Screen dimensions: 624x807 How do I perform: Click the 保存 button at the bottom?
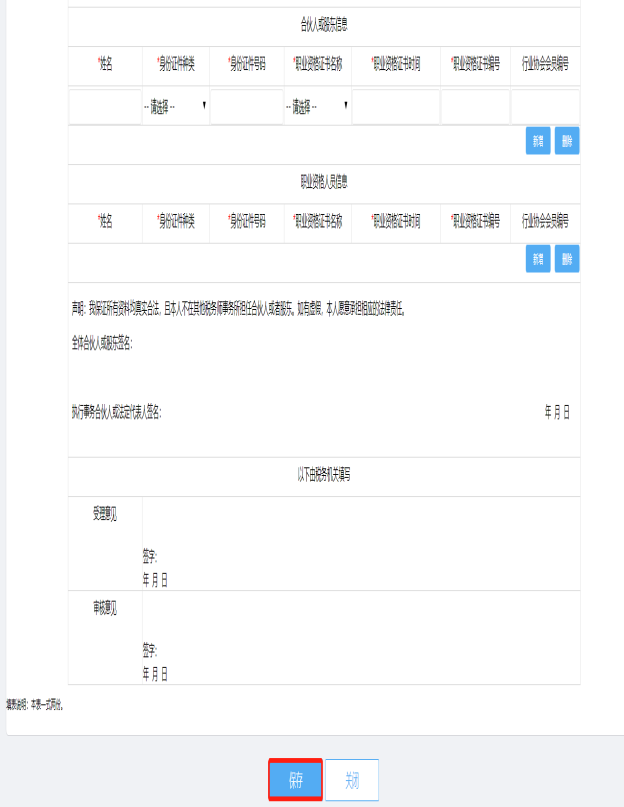pyautogui.click(x=296, y=780)
